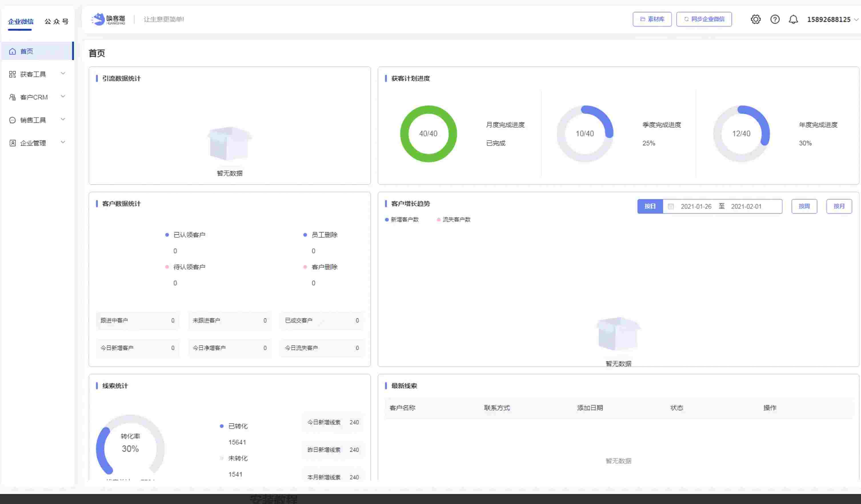Screen dimensions: 861x504
Task: Open the date range picker 2021-01-26
Action: [696, 206]
